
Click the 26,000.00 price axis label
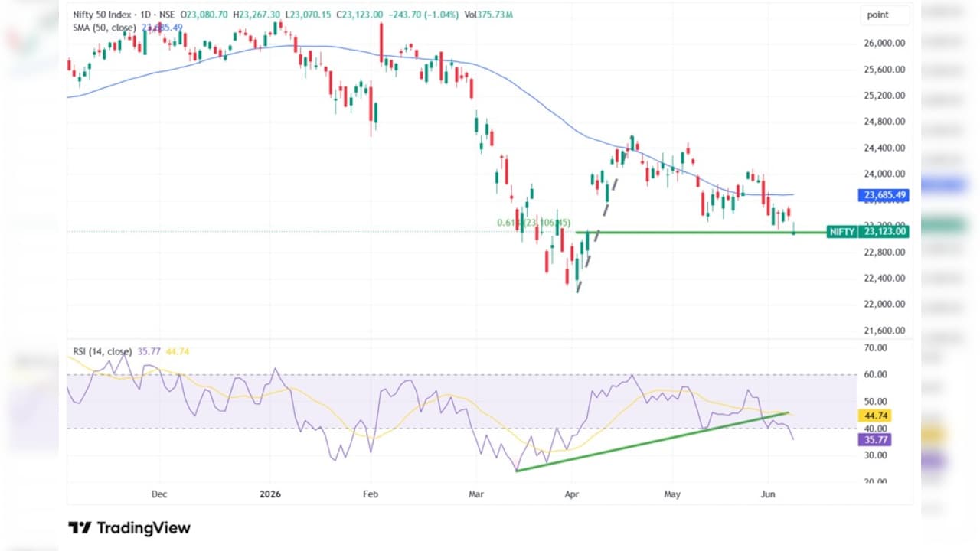tap(885, 44)
